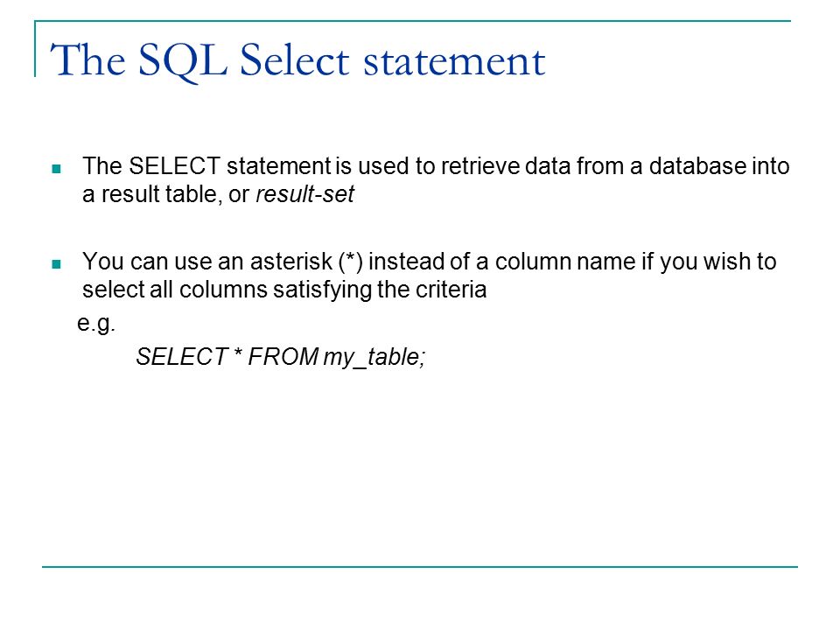Click the slide title 'The SQL Select statement'
This screenshot has height=630, width=840.
tap(297, 60)
